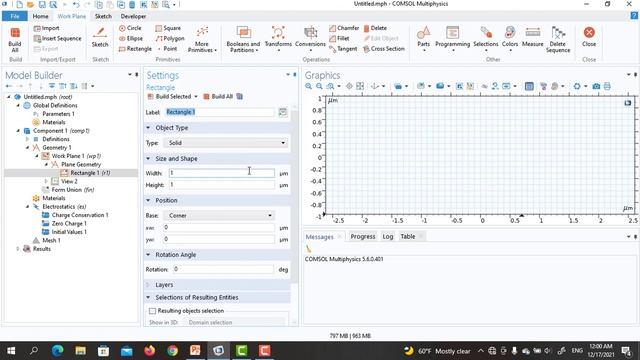Click the zoom in icon in Graphics

(309, 86)
